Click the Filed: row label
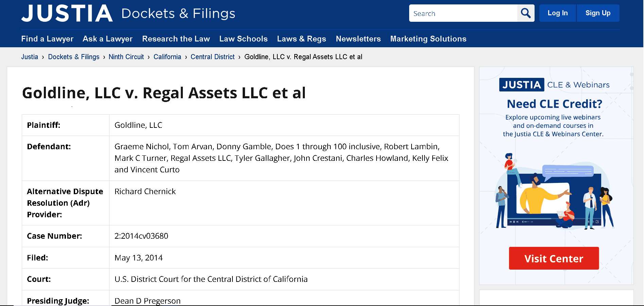The width and height of the screenshot is (644, 306). 37,258
